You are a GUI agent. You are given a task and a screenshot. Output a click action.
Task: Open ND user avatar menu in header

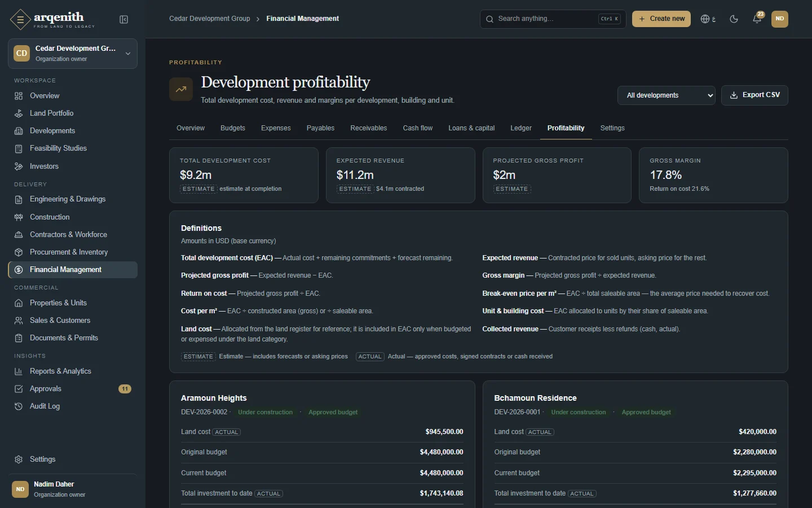click(780, 19)
